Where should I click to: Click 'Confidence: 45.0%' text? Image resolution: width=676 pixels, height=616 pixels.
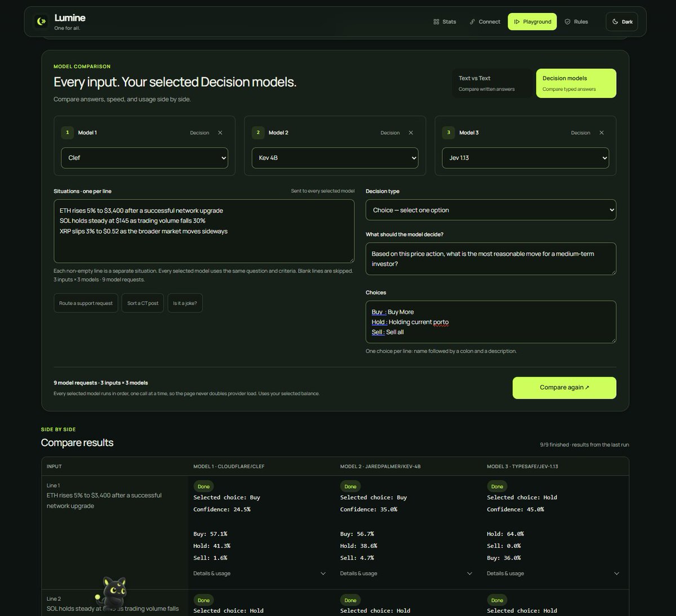coord(515,510)
